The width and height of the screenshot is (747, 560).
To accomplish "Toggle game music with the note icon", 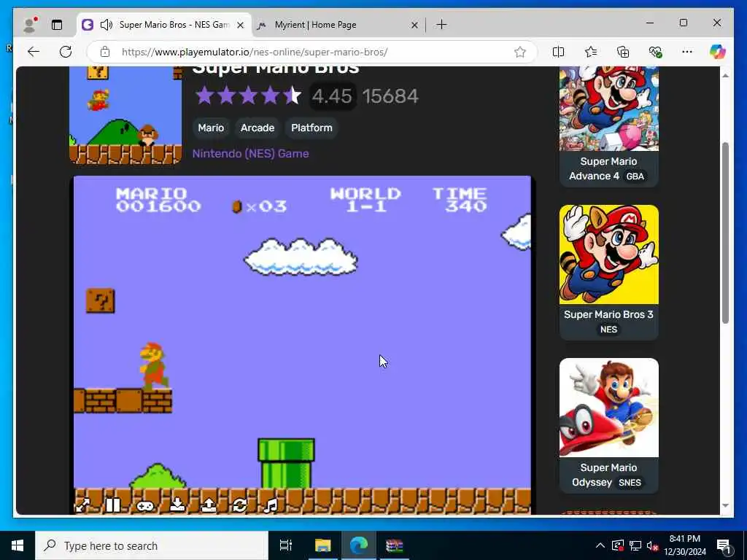I will coord(271,505).
